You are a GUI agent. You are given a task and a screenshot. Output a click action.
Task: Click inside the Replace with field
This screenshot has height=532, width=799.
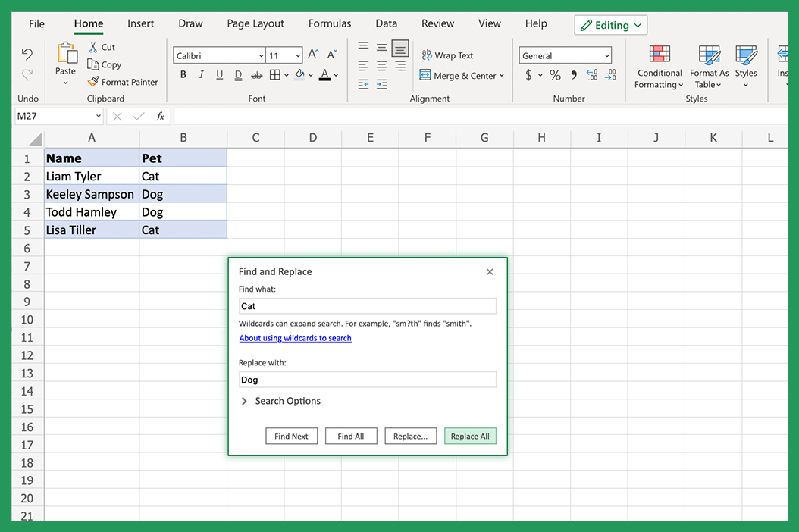pyautogui.click(x=367, y=379)
